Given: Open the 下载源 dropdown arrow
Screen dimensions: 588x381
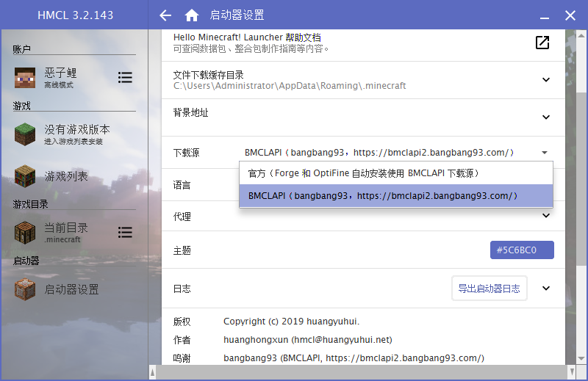Looking at the screenshot, I should 545,153.
